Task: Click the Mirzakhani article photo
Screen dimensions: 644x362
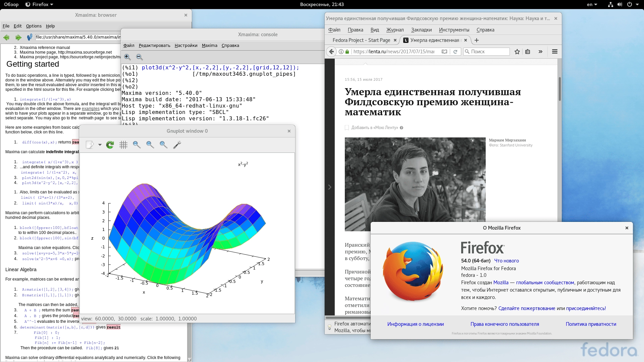Action: [415, 184]
